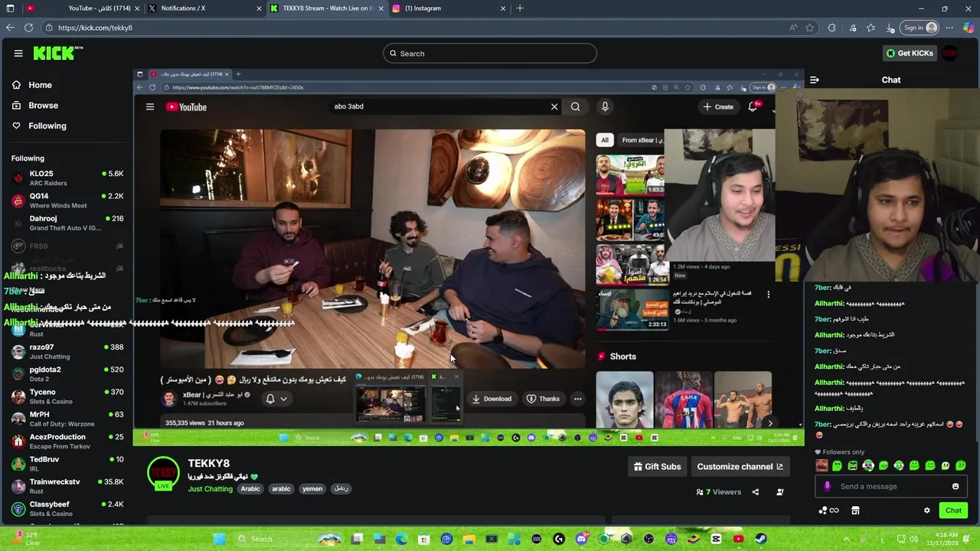Add page to favorites star icon

pyautogui.click(x=810, y=28)
